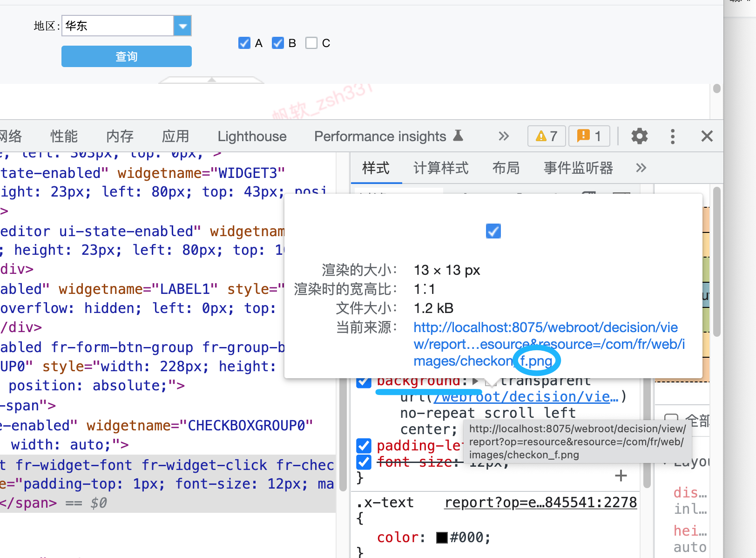Screen dimensions: 756x558
Task: Click the checked checkbox image preview
Action: pyautogui.click(x=493, y=231)
